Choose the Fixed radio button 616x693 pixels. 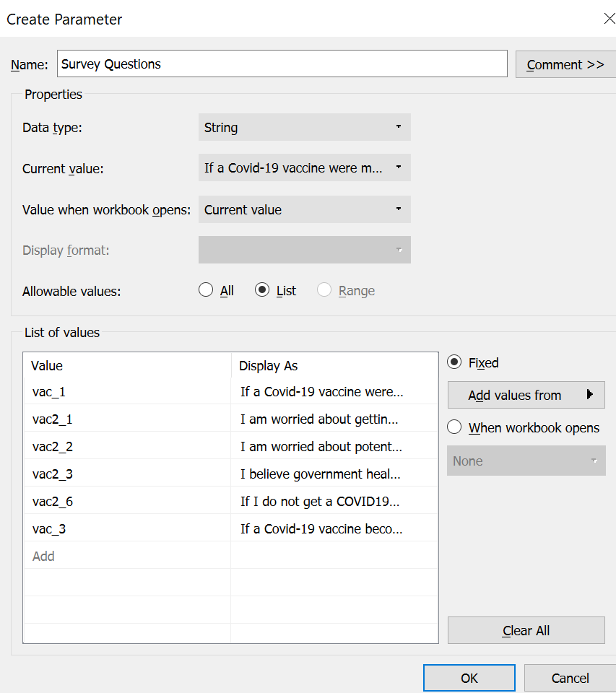[x=455, y=362]
